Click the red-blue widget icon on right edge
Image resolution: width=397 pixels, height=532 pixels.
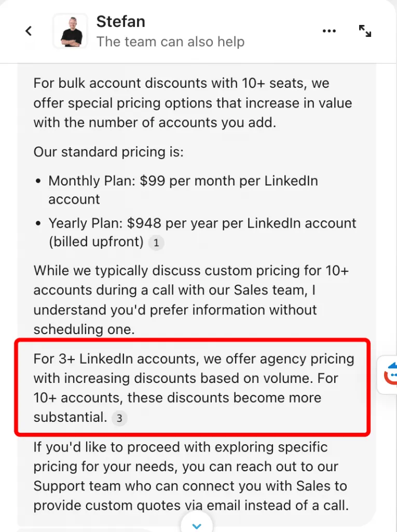point(390,374)
